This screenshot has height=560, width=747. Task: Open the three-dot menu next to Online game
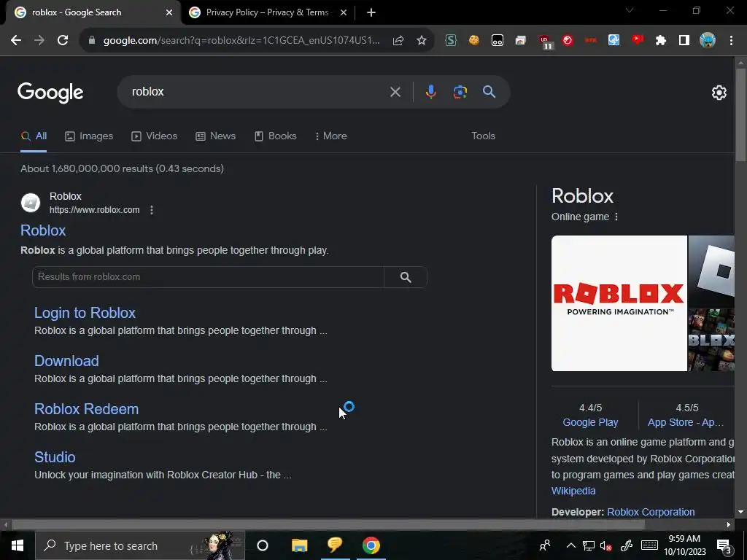(616, 217)
